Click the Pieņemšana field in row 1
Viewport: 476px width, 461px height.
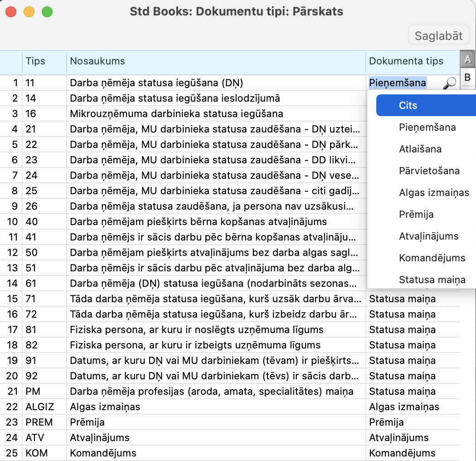(x=398, y=83)
